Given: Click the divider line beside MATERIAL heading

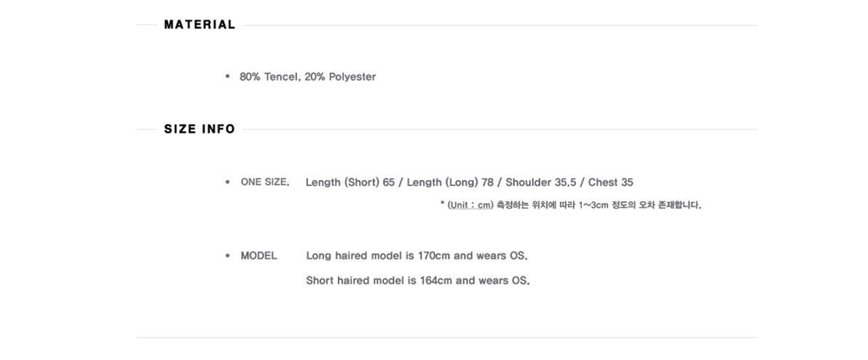Looking at the screenshot, I should point(500,26).
